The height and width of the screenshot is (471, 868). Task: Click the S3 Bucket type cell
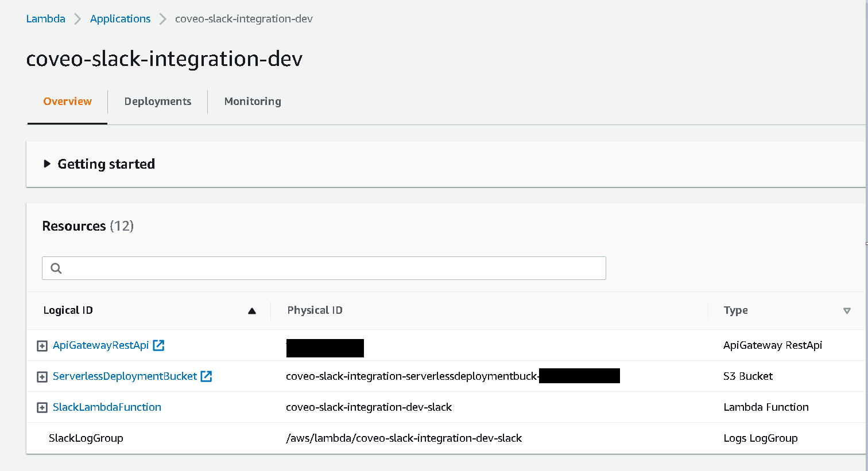pos(748,376)
